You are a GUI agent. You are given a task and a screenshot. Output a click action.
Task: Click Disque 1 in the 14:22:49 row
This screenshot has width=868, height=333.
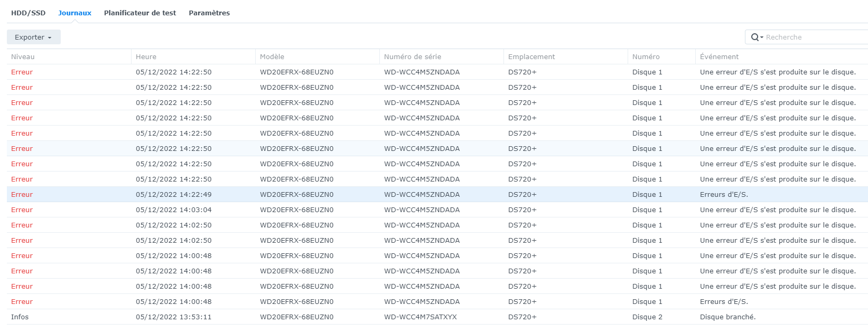click(x=647, y=194)
